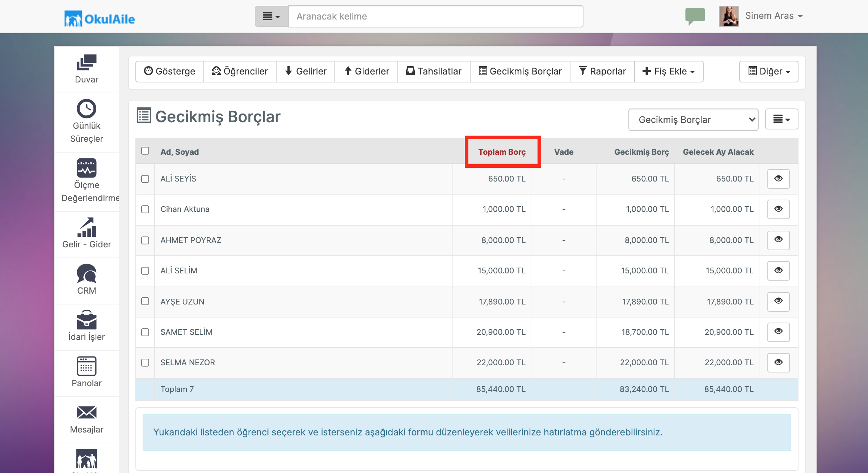
Task: Click Sinem Aras profile photo
Action: click(x=729, y=16)
